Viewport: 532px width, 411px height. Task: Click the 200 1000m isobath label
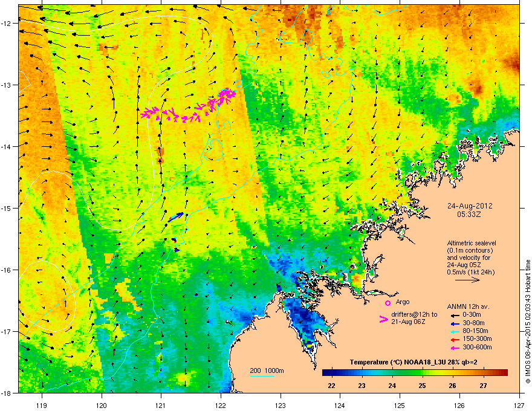(267, 371)
